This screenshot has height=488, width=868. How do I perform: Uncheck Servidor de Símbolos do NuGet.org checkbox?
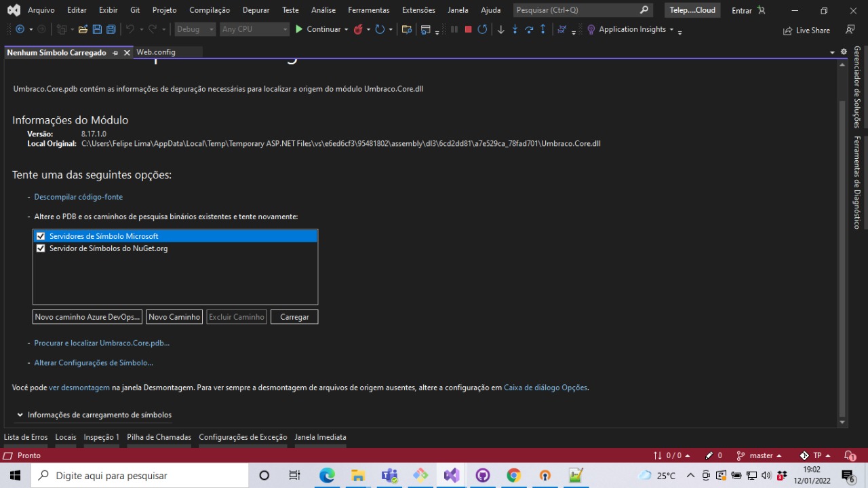point(41,248)
